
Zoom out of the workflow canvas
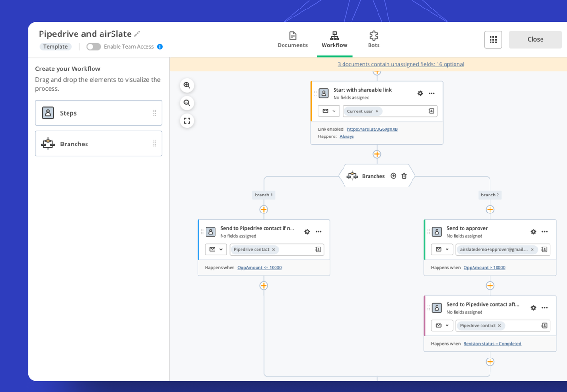point(187,103)
